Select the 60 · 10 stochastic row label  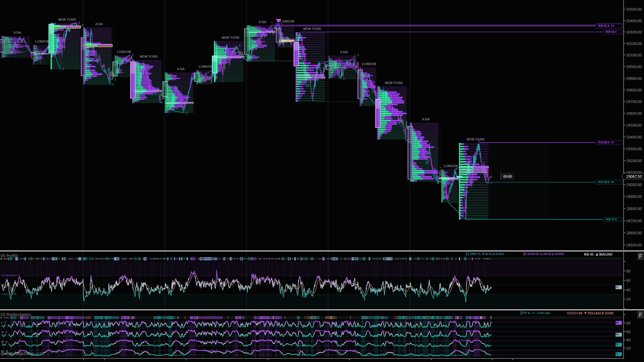click(x=4, y=351)
